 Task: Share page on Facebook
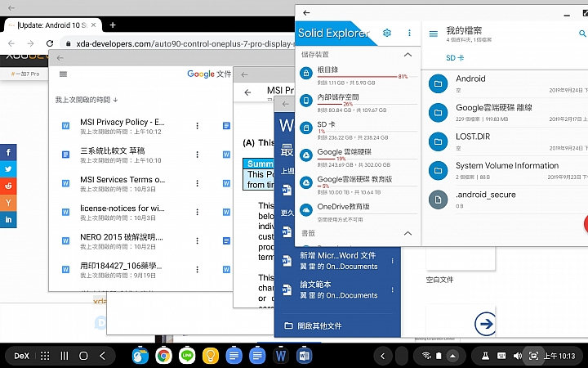8,152
